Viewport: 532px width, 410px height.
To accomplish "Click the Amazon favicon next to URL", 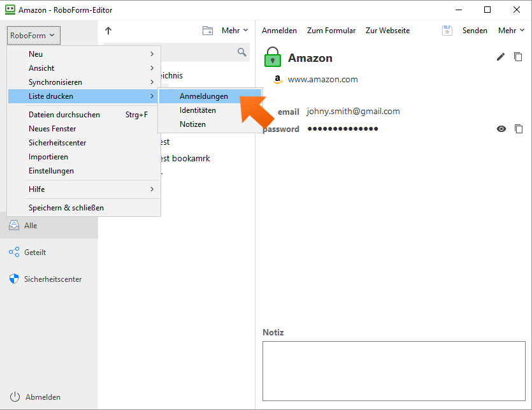I will pos(278,79).
